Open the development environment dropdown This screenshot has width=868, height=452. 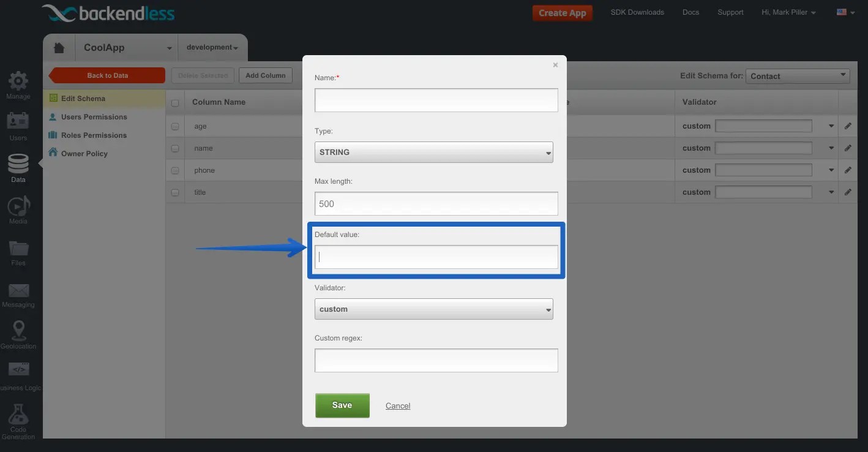[x=212, y=47]
